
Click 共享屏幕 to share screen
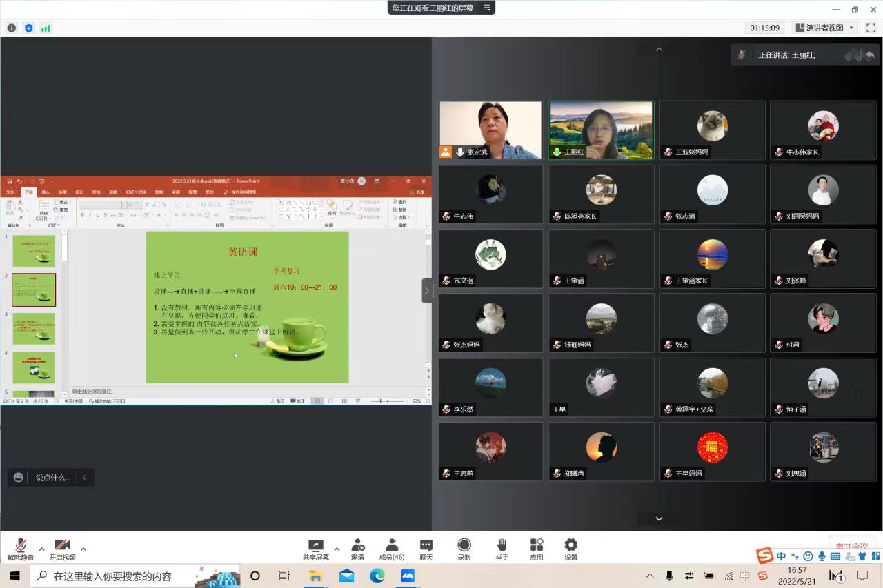[315, 549]
